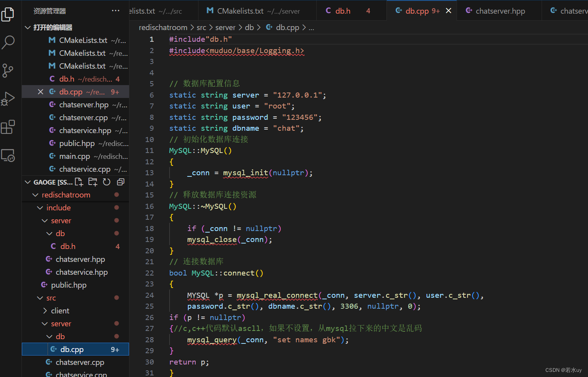Place cursor on the mysql_real_connect call
Screen dimensions: 588x377
(x=277, y=295)
